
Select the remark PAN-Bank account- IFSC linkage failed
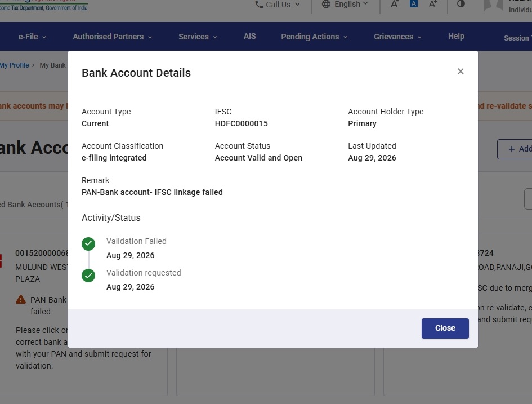[x=152, y=192]
